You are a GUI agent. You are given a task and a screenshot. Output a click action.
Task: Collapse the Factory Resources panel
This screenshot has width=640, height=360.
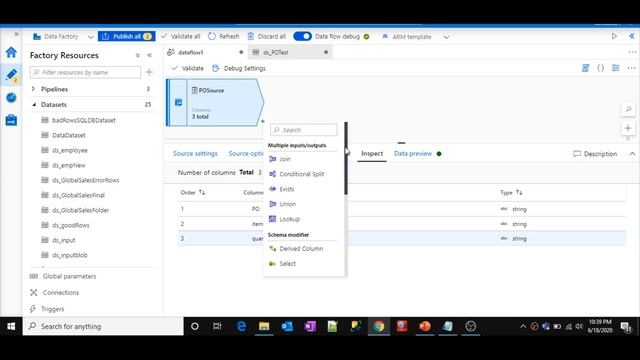(x=150, y=55)
